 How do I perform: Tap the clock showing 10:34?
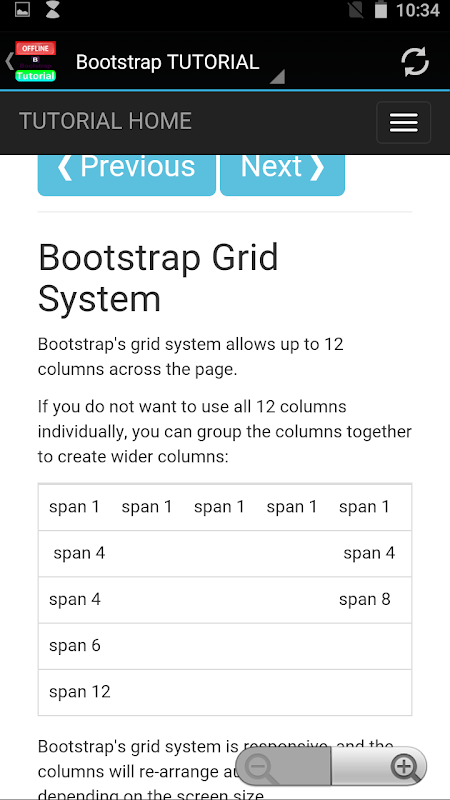[x=418, y=10]
